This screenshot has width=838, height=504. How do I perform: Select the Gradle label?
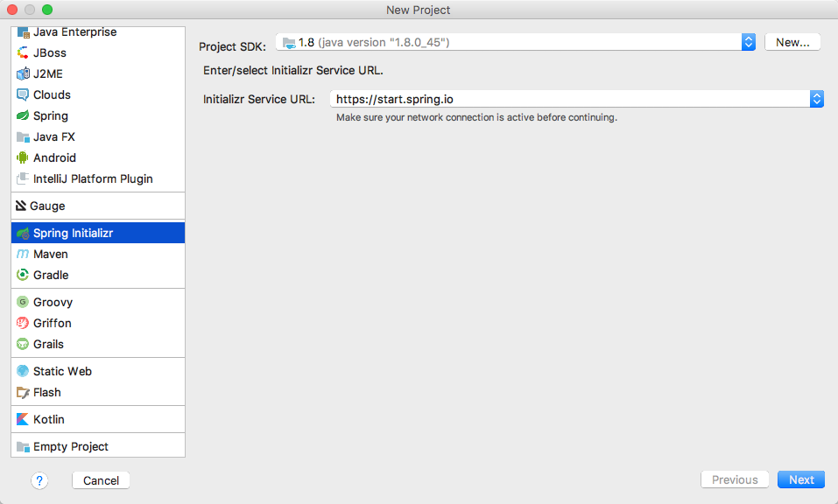pos(51,275)
